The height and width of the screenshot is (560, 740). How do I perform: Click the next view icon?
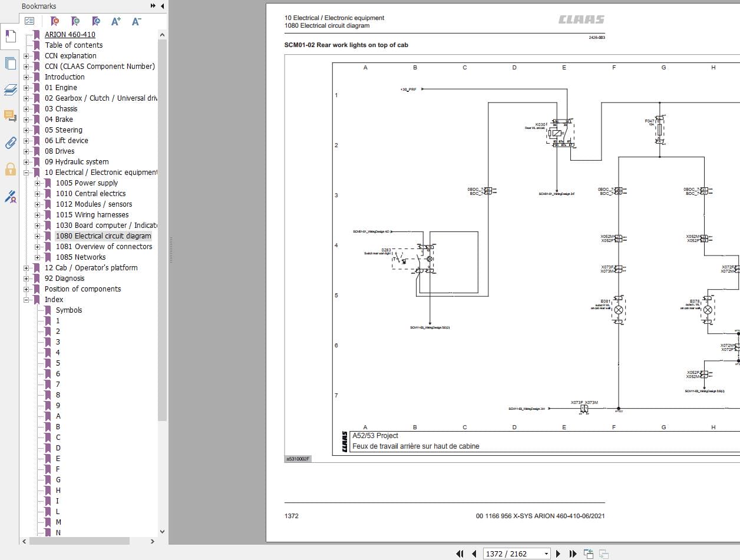point(603,554)
